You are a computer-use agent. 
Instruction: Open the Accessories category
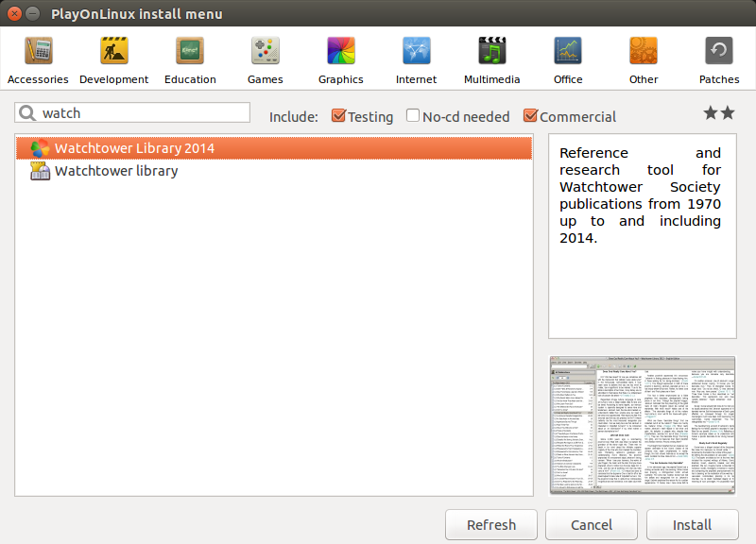pos(39,51)
